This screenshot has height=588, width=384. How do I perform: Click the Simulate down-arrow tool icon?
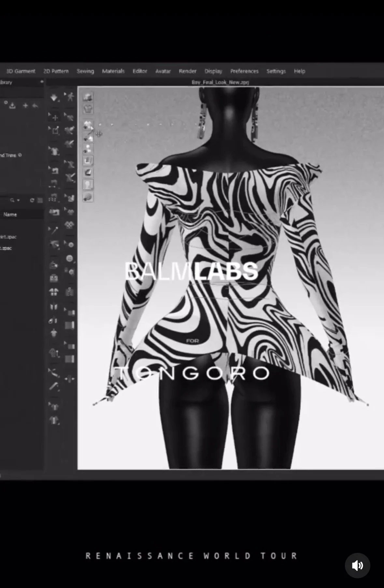(x=54, y=97)
